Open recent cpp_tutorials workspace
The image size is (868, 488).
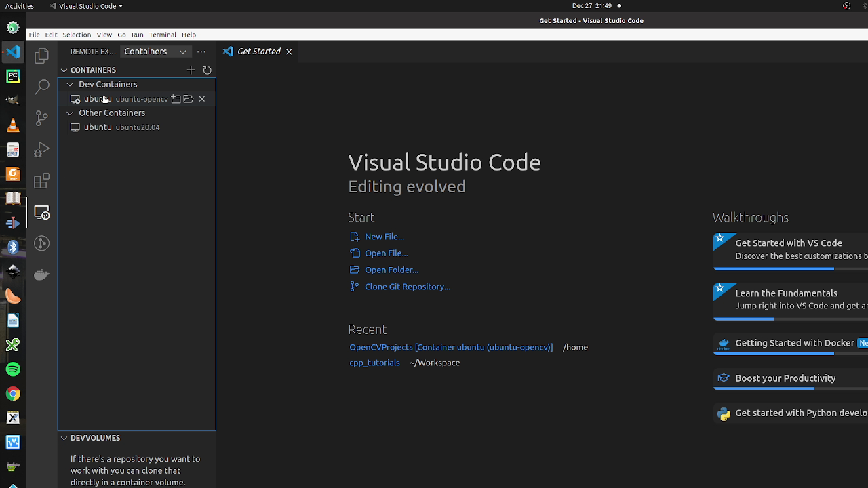tap(374, 363)
